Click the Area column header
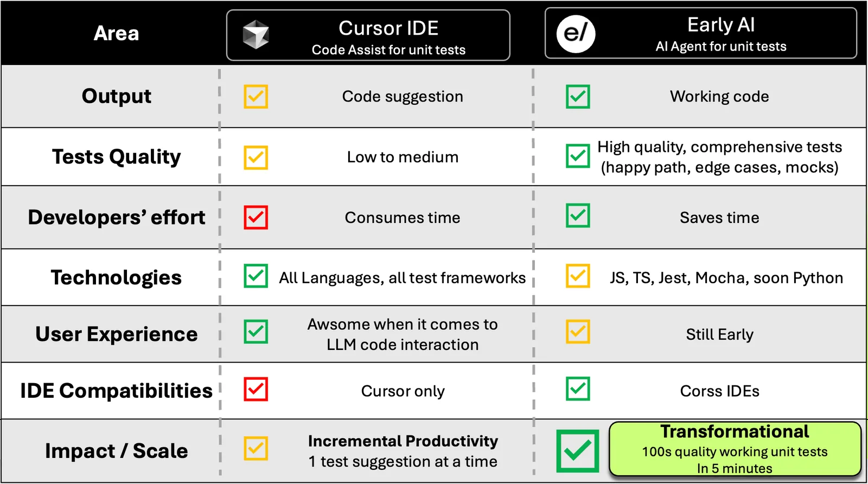 pos(116,33)
